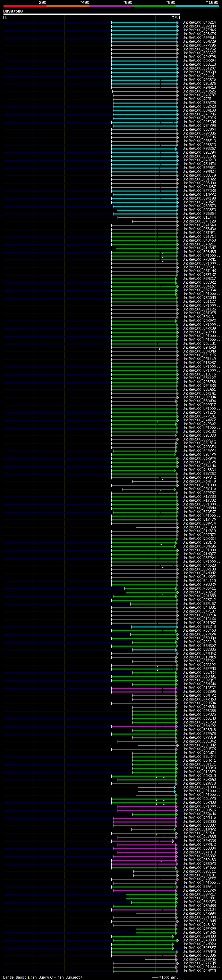Select hit label UniRef100_Q40528
Viewport: 222px width, 980px height.
tap(199, 566)
